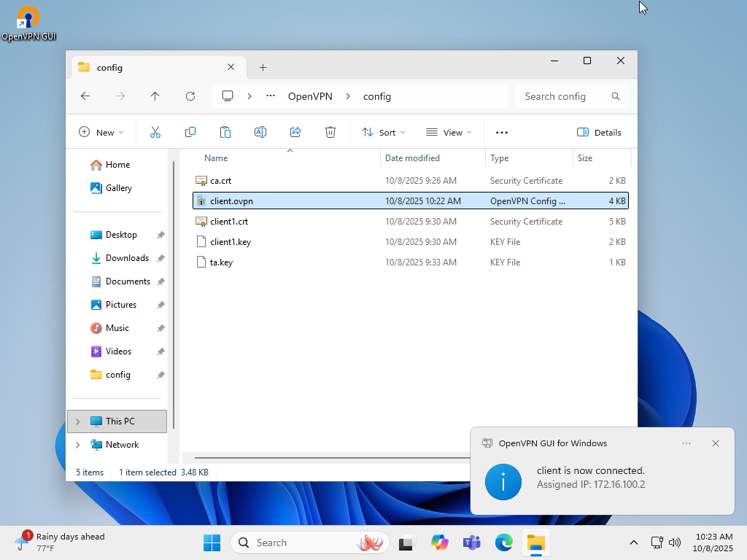Click the Cut scissors icon in toolbar
The width and height of the screenshot is (747, 560).
tap(155, 132)
